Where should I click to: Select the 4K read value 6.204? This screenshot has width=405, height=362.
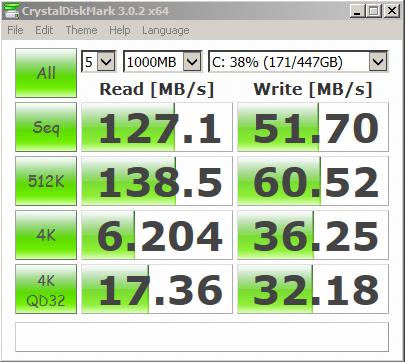(157, 235)
